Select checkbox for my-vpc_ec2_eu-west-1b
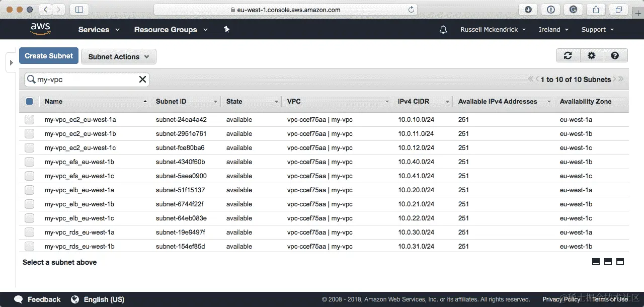Image resolution: width=644 pixels, height=307 pixels. (29, 134)
